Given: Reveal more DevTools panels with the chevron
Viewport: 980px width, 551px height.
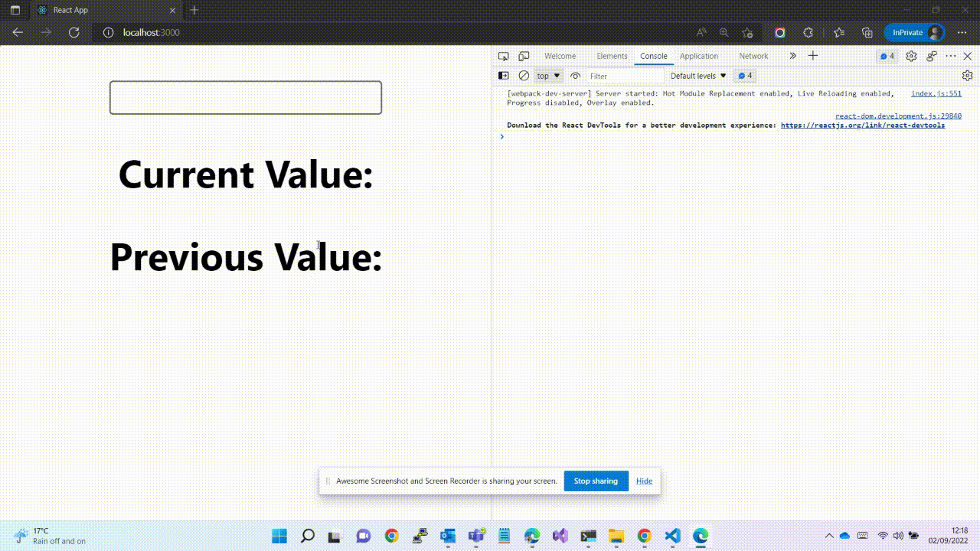Looking at the screenshot, I should 792,55.
